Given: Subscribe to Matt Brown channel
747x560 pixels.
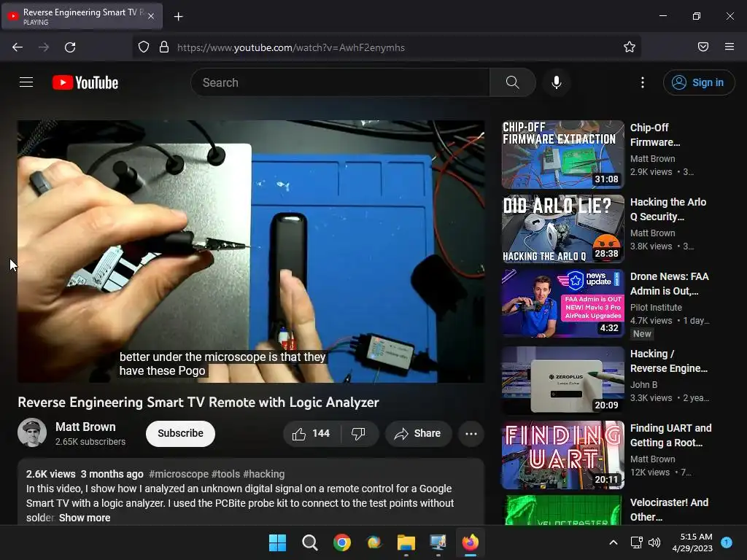Looking at the screenshot, I should point(181,433).
